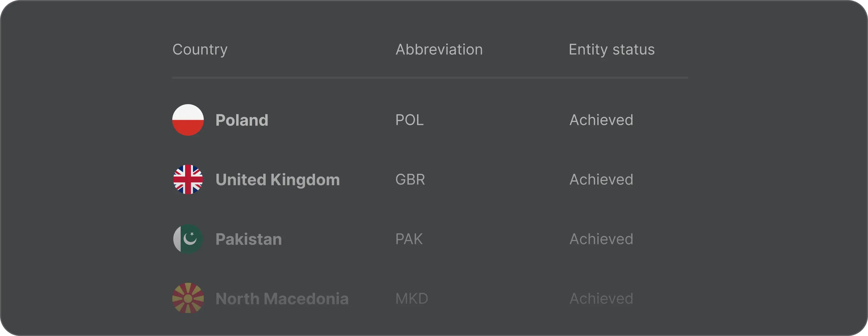Select the MKD abbreviation cell

(x=411, y=299)
